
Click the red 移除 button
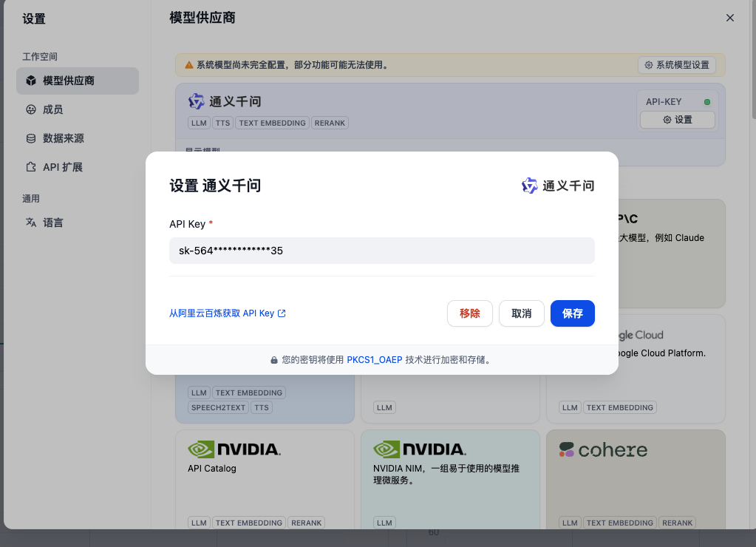(469, 313)
